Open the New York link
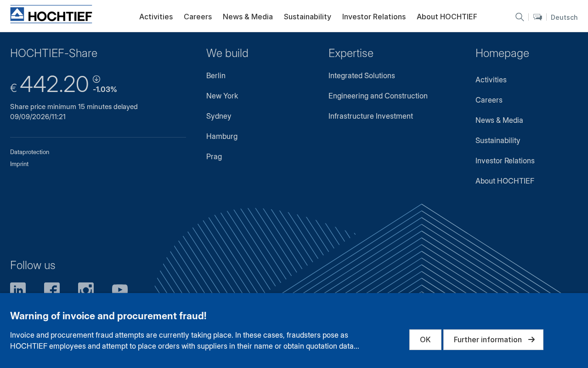588x368 pixels. 222,96
